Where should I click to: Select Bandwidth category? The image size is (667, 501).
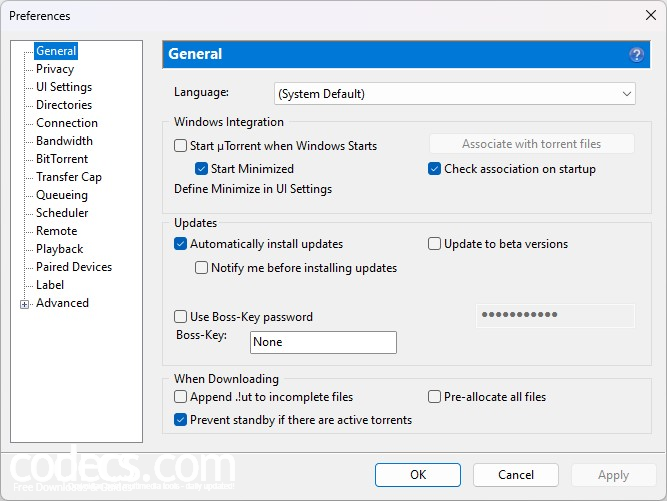[x=64, y=141]
